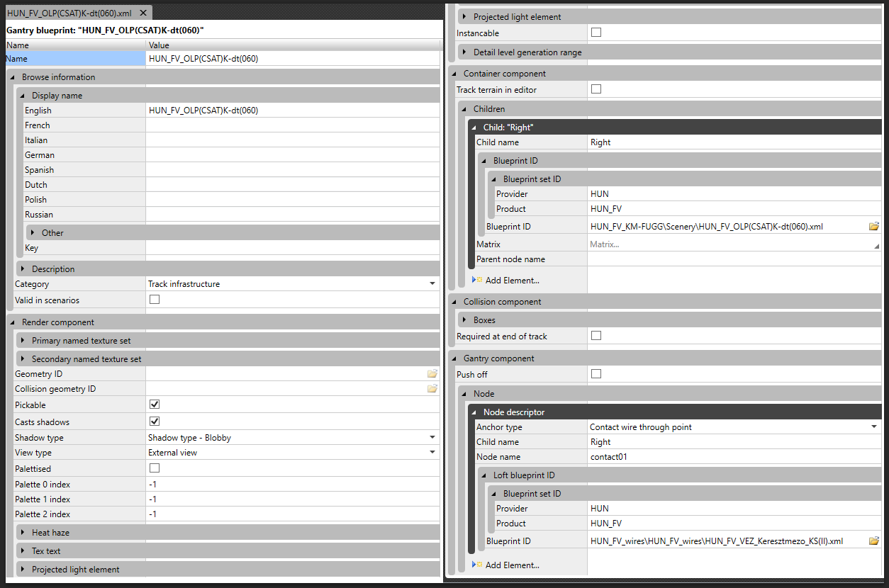Click Add Element link under Children
Image resolution: width=889 pixels, height=588 pixels.
click(x=512, y=281)
